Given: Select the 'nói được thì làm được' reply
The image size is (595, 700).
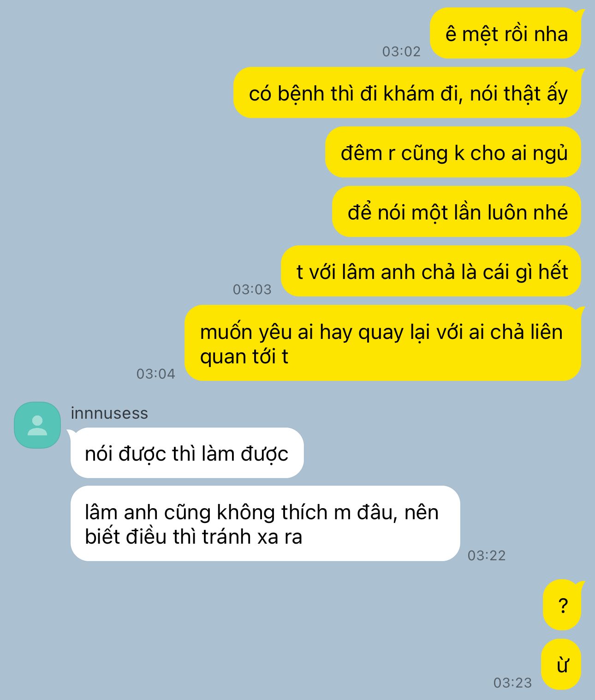Looking at the screenshot, I should pyautogui.click(x=187, y=453).
